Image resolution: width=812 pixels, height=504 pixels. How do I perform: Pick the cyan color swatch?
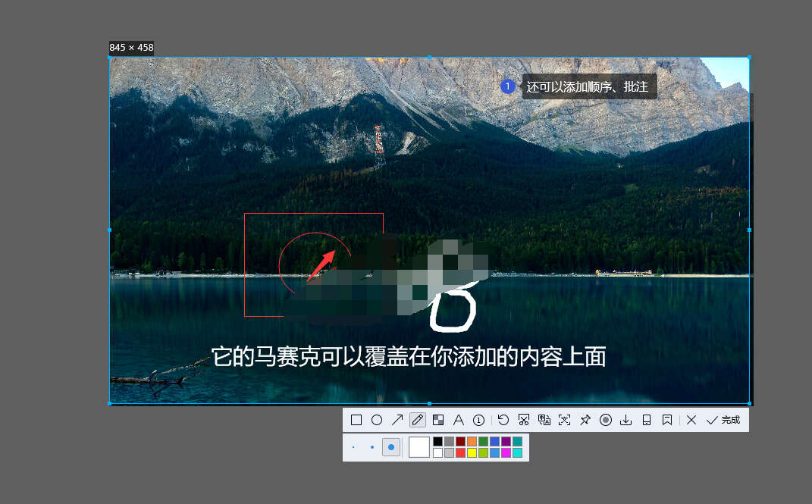(x=518, y=452)
